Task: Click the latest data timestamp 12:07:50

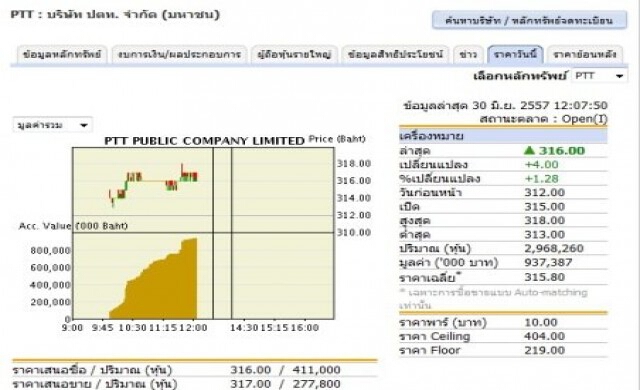Action: point(580,105)
